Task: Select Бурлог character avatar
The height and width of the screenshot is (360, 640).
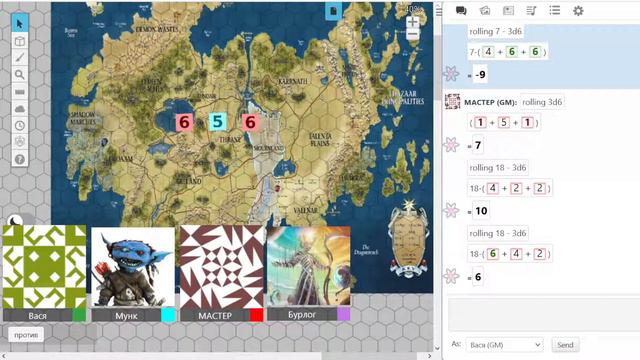Action: coord(309,266)
